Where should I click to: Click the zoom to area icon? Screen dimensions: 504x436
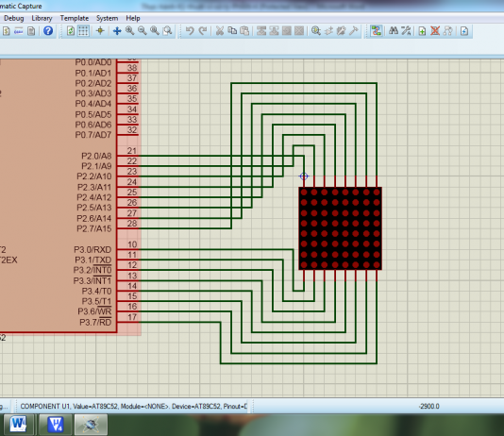[x=167, y=31]
